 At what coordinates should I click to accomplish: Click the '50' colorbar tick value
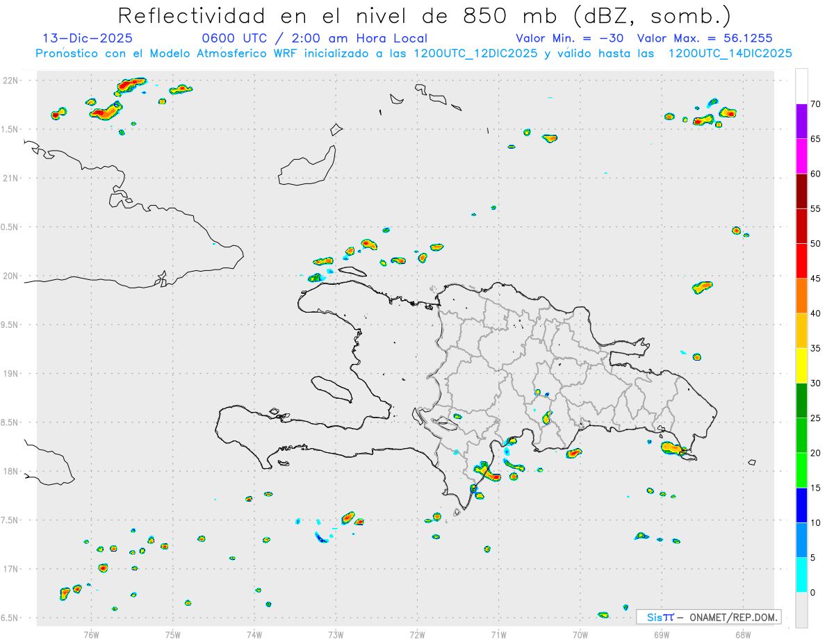coord(815,244)
